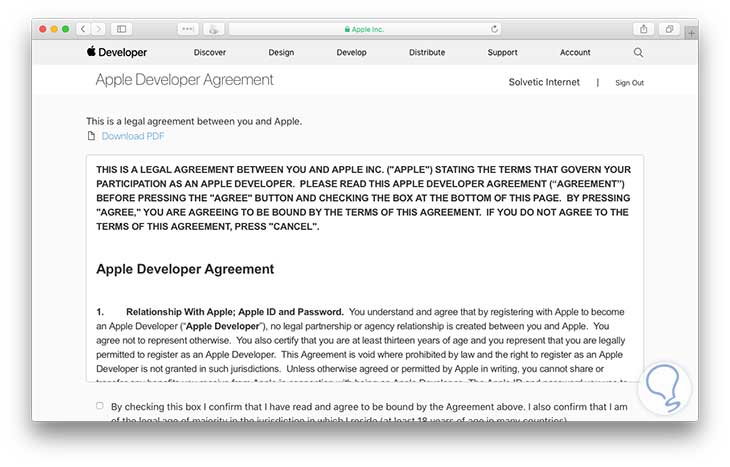Click the ellipsis extension toolbar button
The width and height of the screenshot is (730, 467).
tap(188, 29)
